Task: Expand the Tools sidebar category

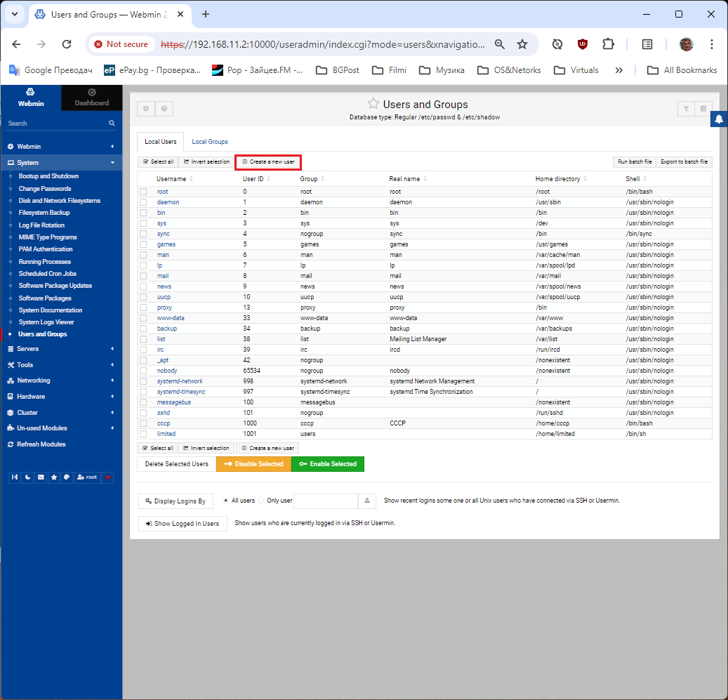Action: (61, 365)
